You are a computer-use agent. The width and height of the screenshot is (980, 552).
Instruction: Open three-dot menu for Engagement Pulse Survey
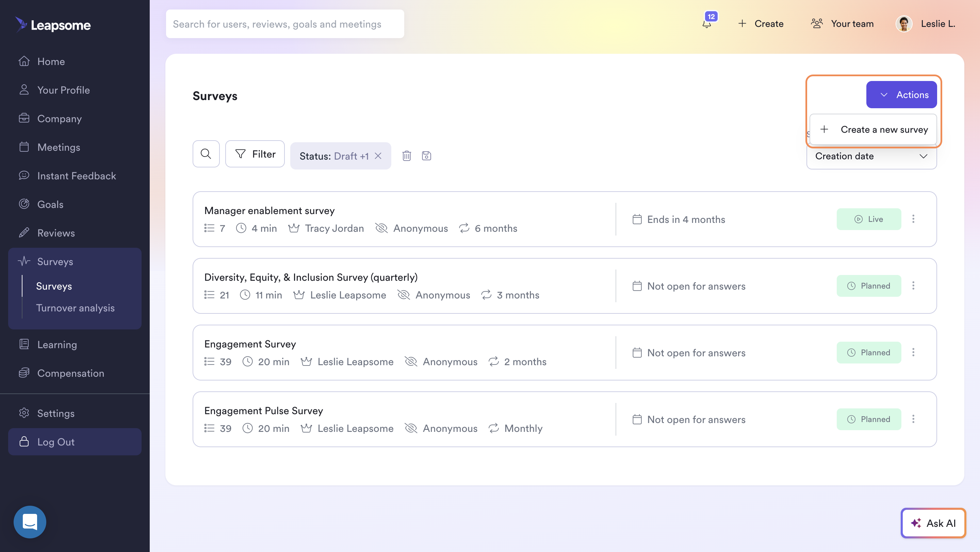coord(913,419)
